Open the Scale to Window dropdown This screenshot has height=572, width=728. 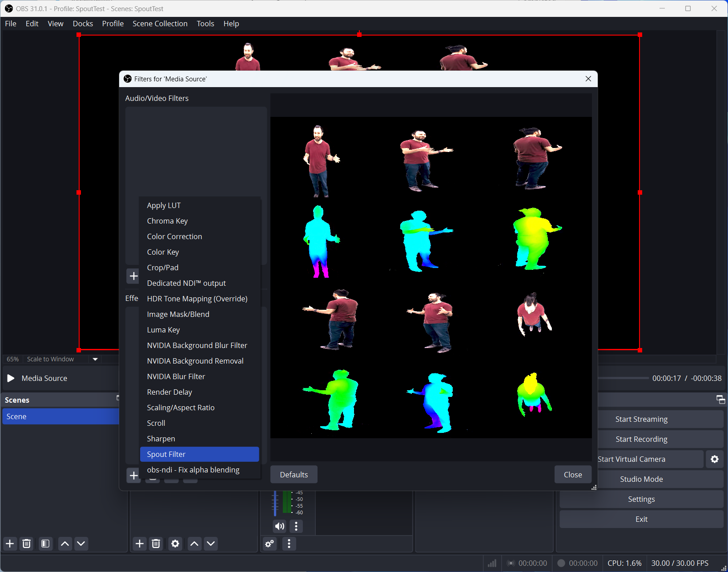point(95,359)
